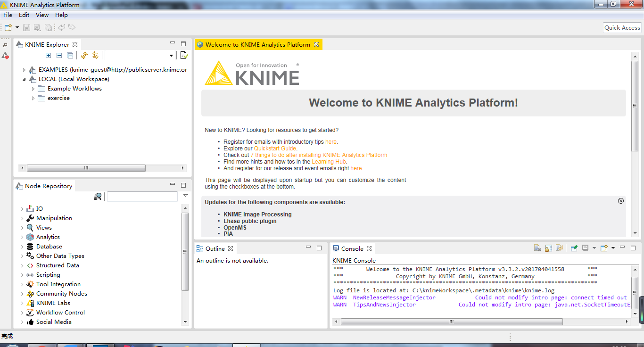The image size is (644, 347).
Task: Expand the Example Workflows folder
Action: pyautogui.click(x=33, y=89)
